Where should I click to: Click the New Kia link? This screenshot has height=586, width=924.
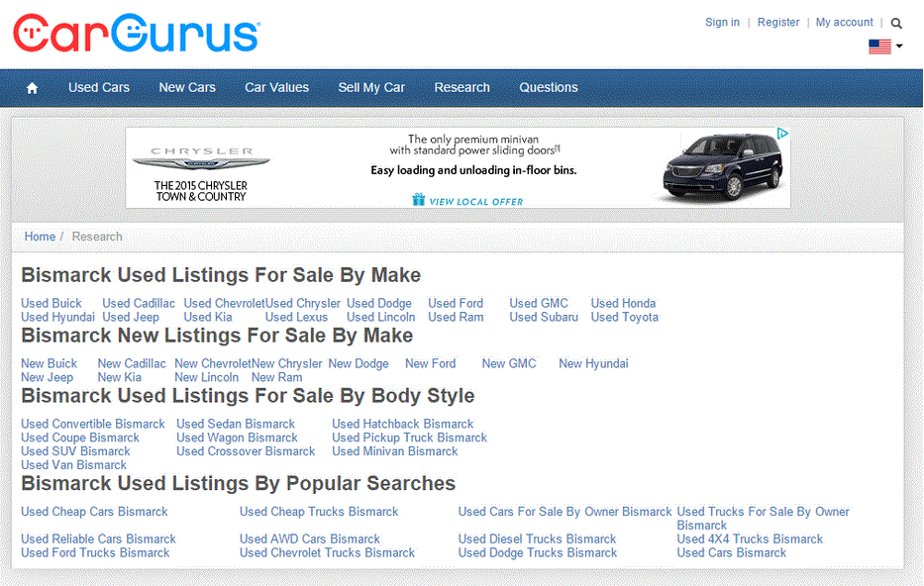pyautogui.click(x=120, y=377)
